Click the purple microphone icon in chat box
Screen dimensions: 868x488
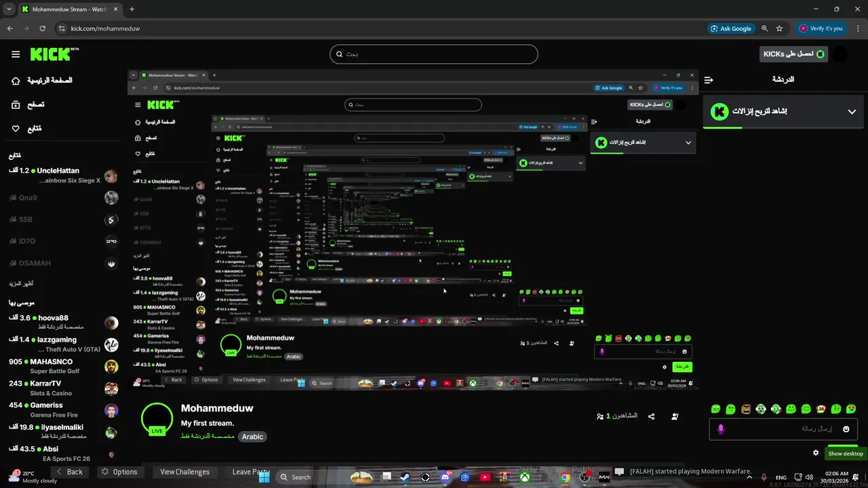coord(721,429)
